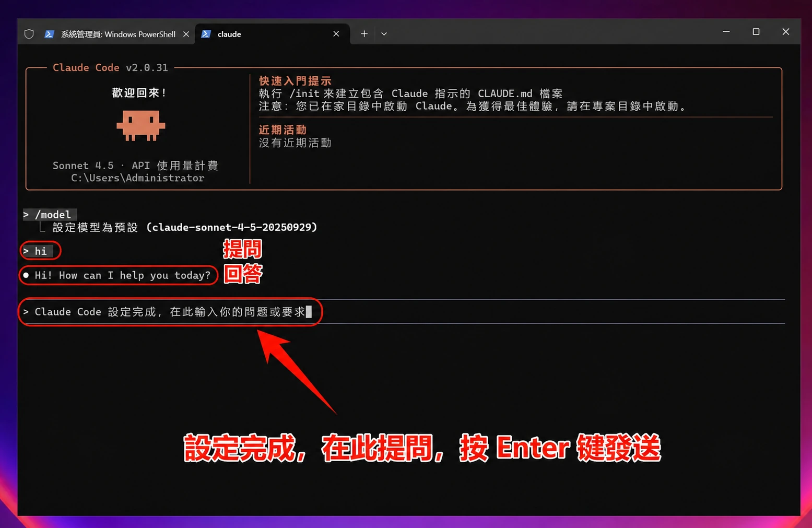Click the Claude Code pixel mascot logo
812x528 pixels.
(x=140, y=125)
